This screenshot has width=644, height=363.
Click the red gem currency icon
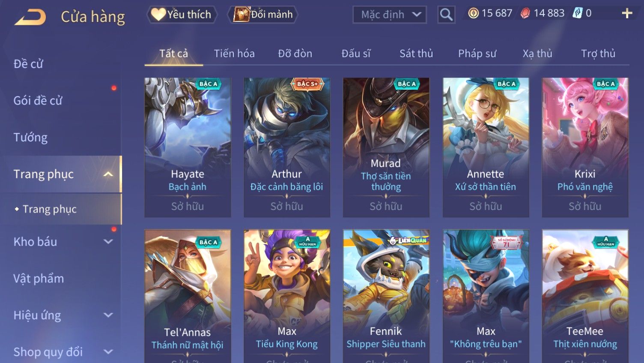pyautogui.click(x=525, y=13)
